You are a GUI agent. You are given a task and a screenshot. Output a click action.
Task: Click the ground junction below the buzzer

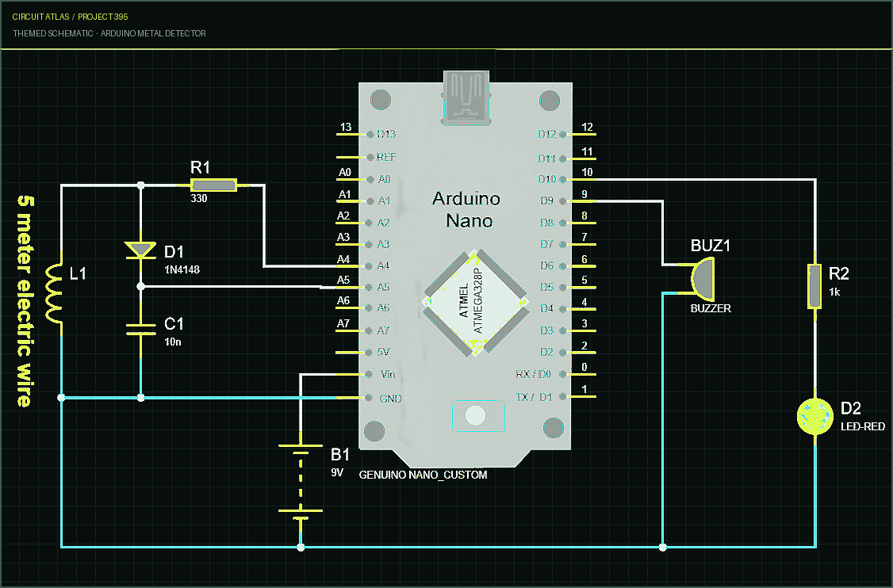pyautogui.click(x=662, y=547)
